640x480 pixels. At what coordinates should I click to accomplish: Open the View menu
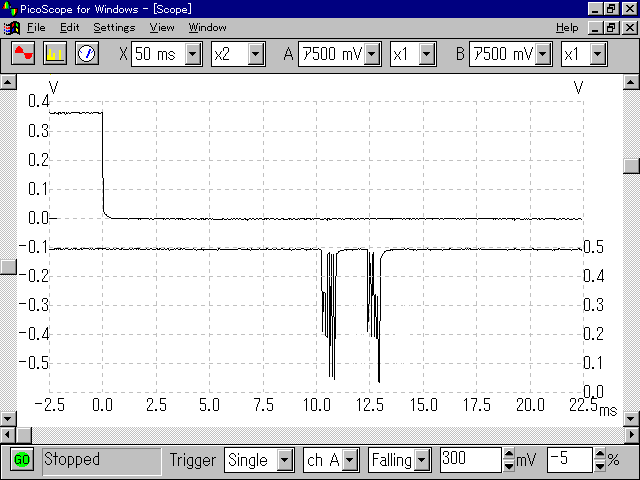point(162,28)
